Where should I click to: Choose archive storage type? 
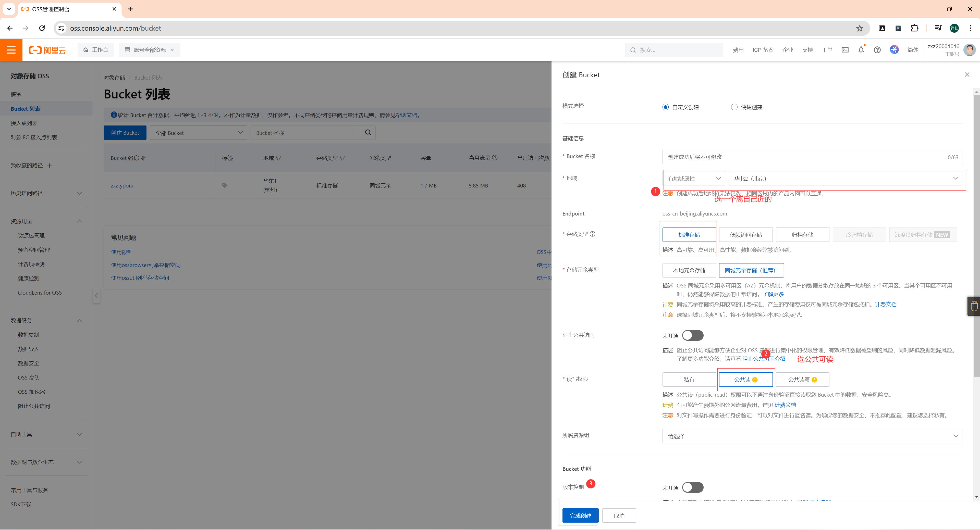pos(802,235)
